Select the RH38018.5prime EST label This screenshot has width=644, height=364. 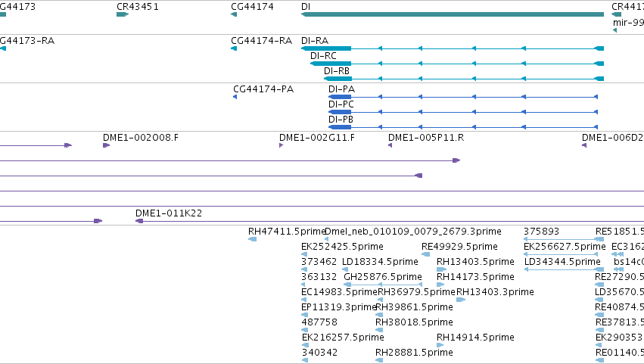click(414, 322)
